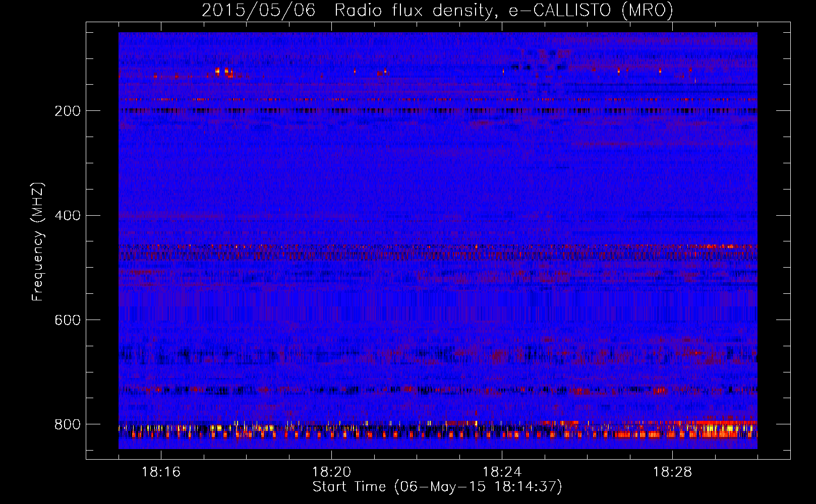Click the 200 frequency tick label
The width and height of the screenshot is (816, 504).
(68, 111)
